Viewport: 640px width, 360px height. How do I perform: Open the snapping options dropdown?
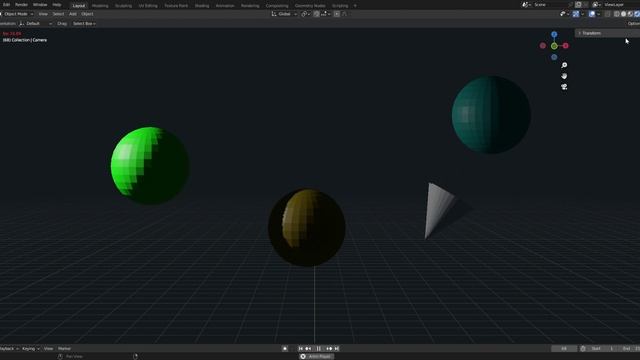(x=326, y=14)
